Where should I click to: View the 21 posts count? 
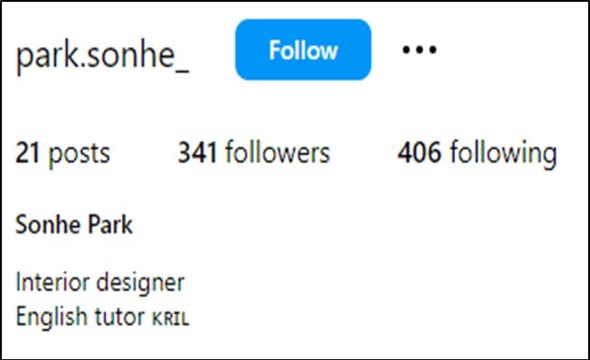[x=62, y=153]
